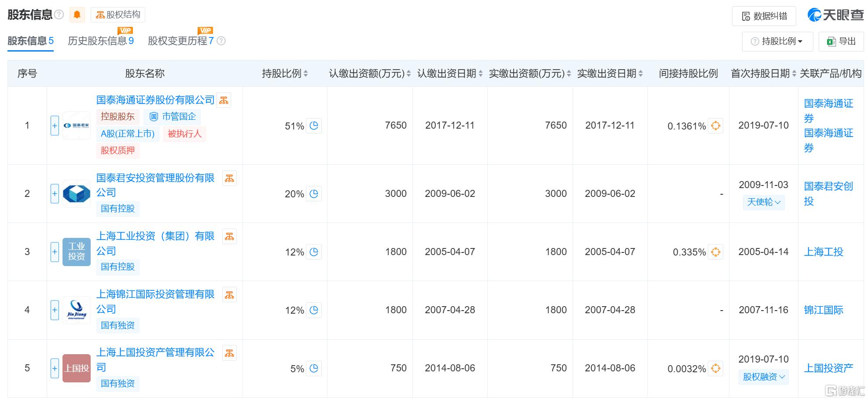Screen dimensions: 868x400
Task: Click the 天眼查 logo
Action: pos(835,15)
